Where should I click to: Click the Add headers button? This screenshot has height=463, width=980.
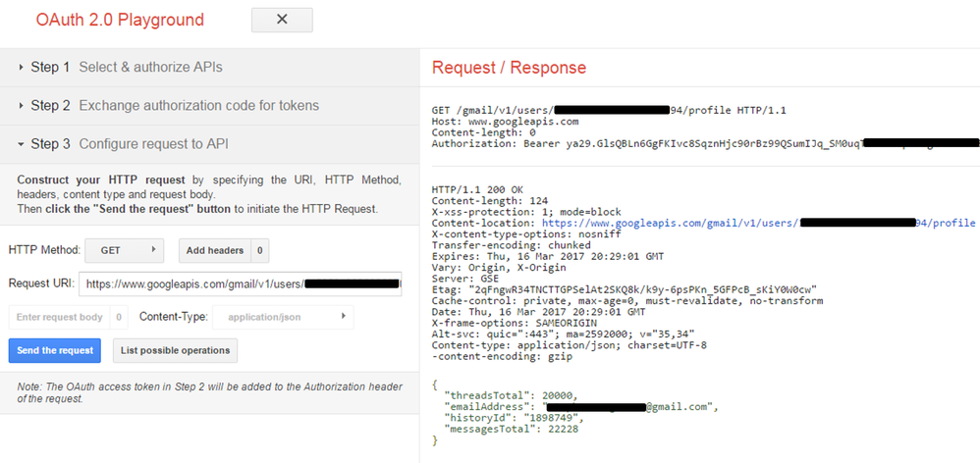215,251
